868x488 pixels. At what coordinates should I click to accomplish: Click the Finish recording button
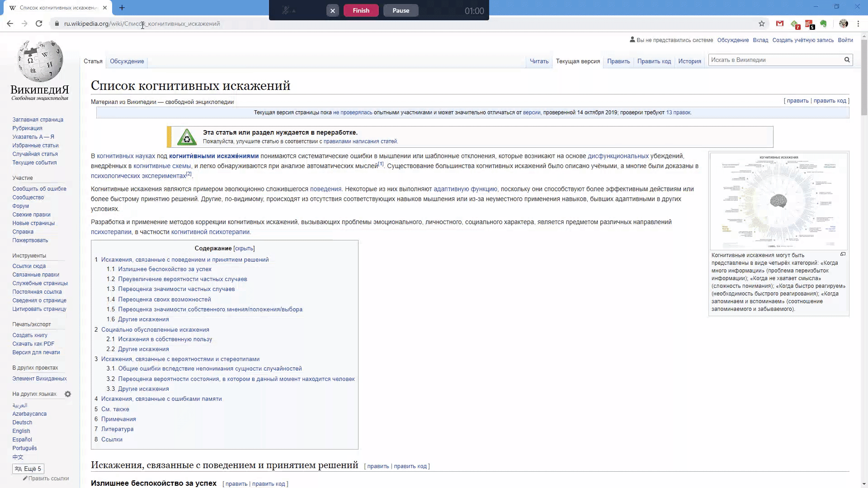tap(361, 10)
